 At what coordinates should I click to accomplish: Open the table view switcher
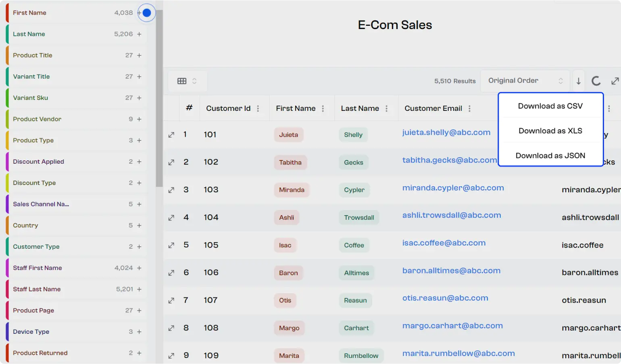(187, 81)
